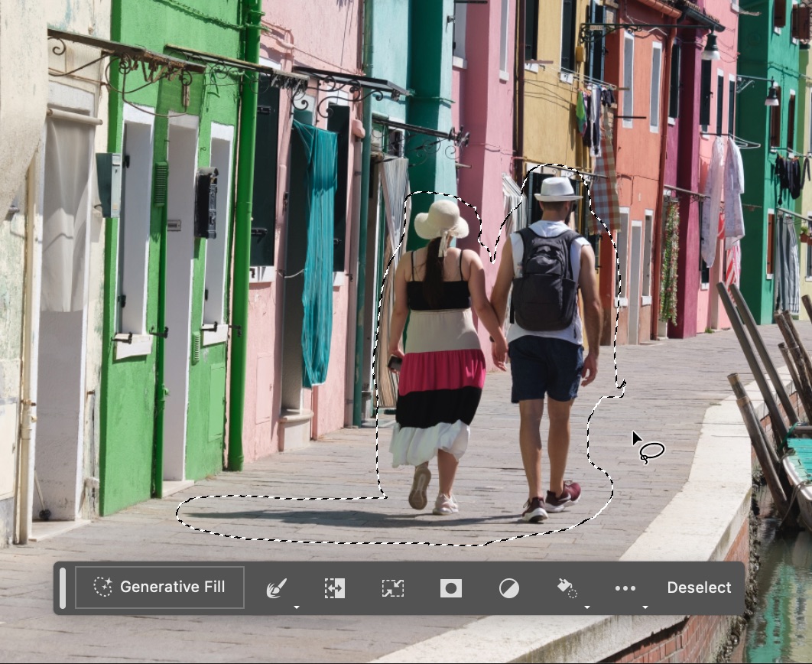Viewport: 812px width, 664px height.
Task: Create a new adjustment layer
Action: (x=509, y=588)
